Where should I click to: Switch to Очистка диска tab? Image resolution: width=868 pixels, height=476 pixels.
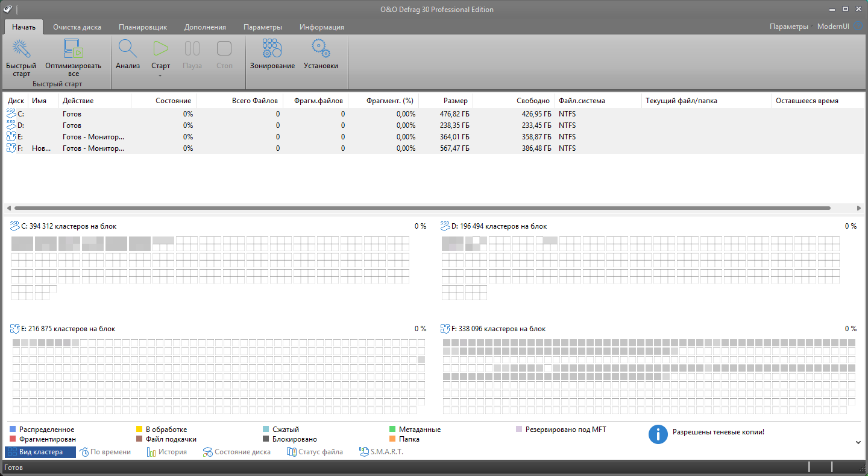pos(77,27)
